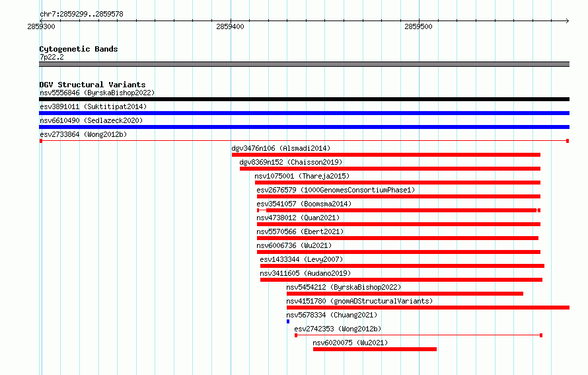Screen dimensions: 588x375
Task: Click the red bar under esv1433344
Action: (x=402, y=266)
